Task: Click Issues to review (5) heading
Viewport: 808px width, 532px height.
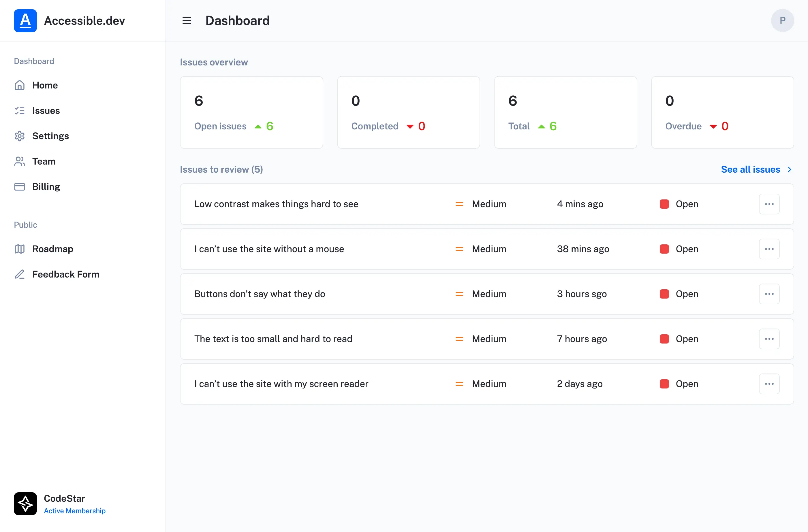Action: (x=221, y=169)
